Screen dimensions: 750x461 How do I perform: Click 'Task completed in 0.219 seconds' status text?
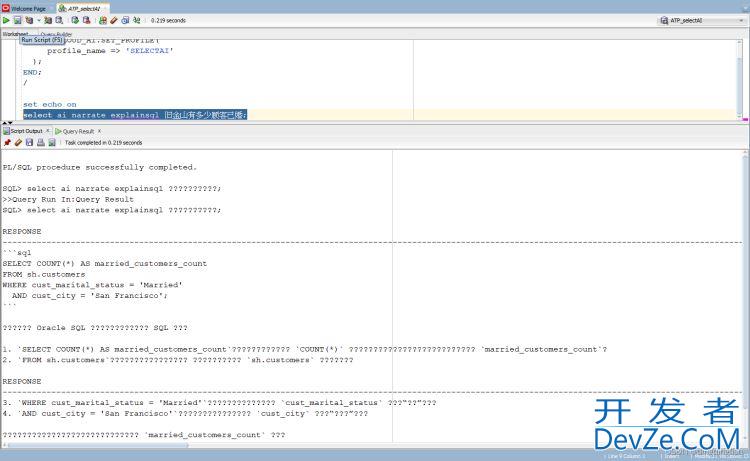(103, 143)
